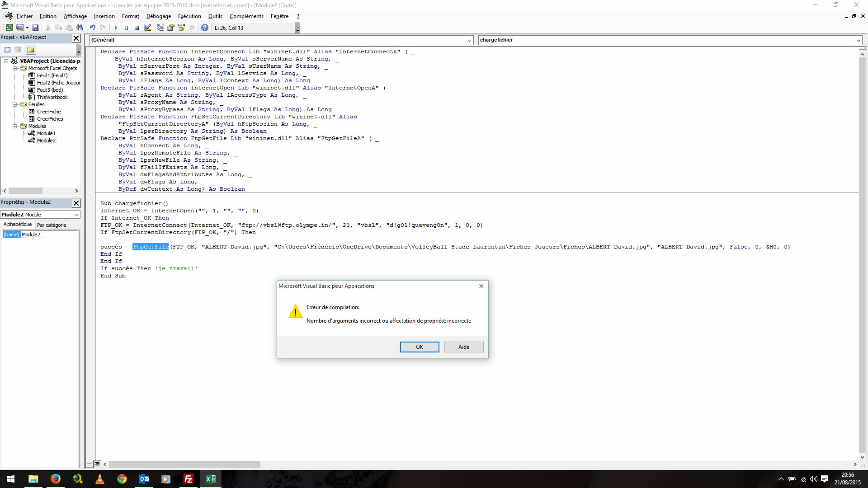Toggle Design Mode icon

(x=147, y=28)
